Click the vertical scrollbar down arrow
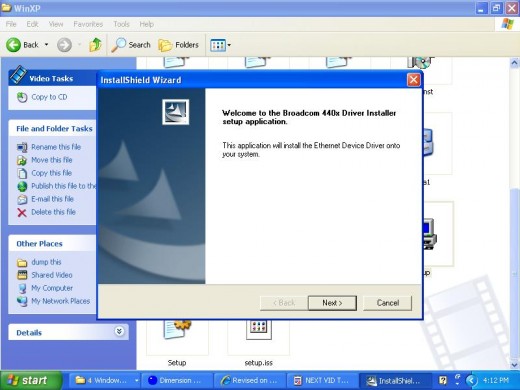This screenshot has height=390, width=520. click(514, 365)
